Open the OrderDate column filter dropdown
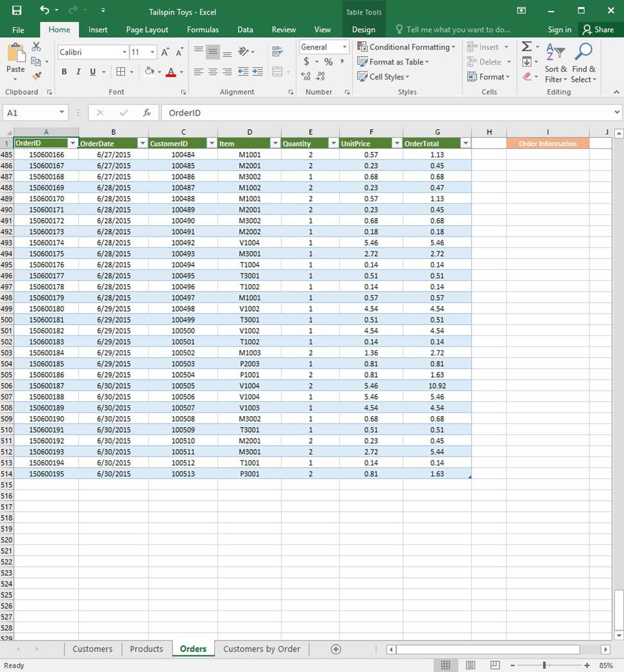 pyautogui.click(x=142, y=144)
